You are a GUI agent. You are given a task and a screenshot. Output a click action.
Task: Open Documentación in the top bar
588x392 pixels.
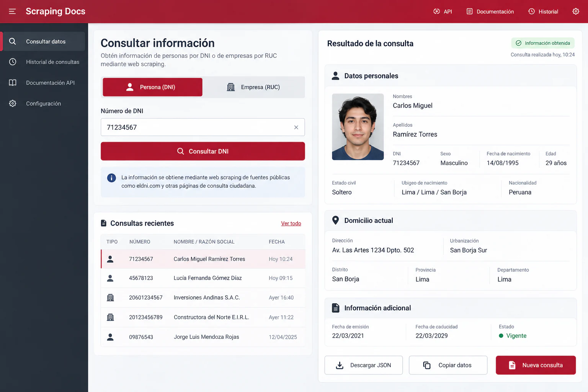coord(490,11)
